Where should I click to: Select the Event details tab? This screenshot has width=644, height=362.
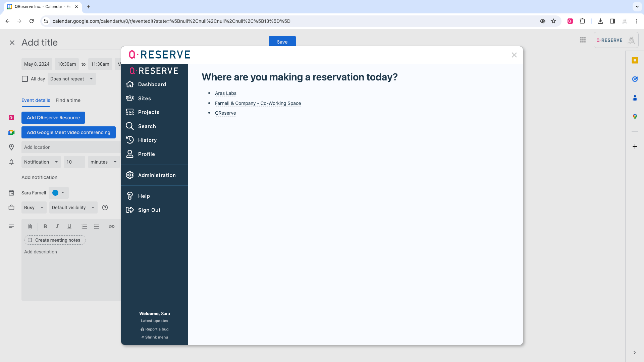36,101
